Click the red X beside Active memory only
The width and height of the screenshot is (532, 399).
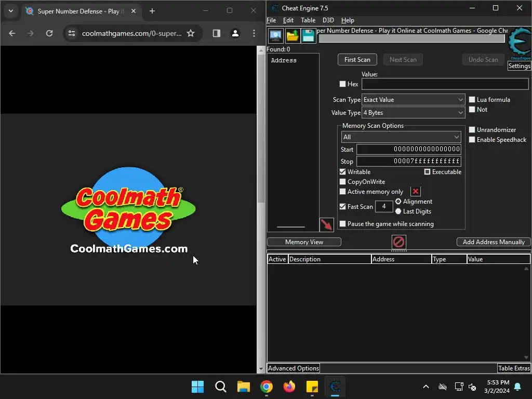pyautogui.click(x=415, y=191)
